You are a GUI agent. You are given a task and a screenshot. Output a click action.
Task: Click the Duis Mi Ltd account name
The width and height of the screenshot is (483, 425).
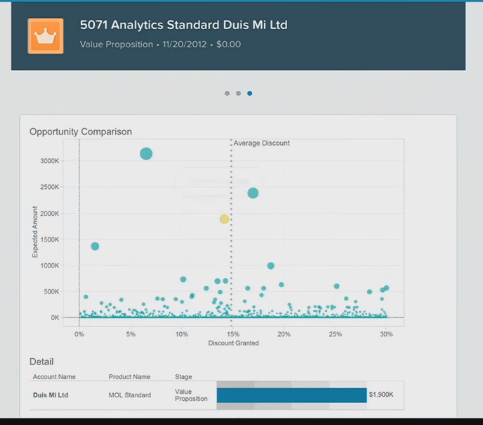tap(51, 395)
